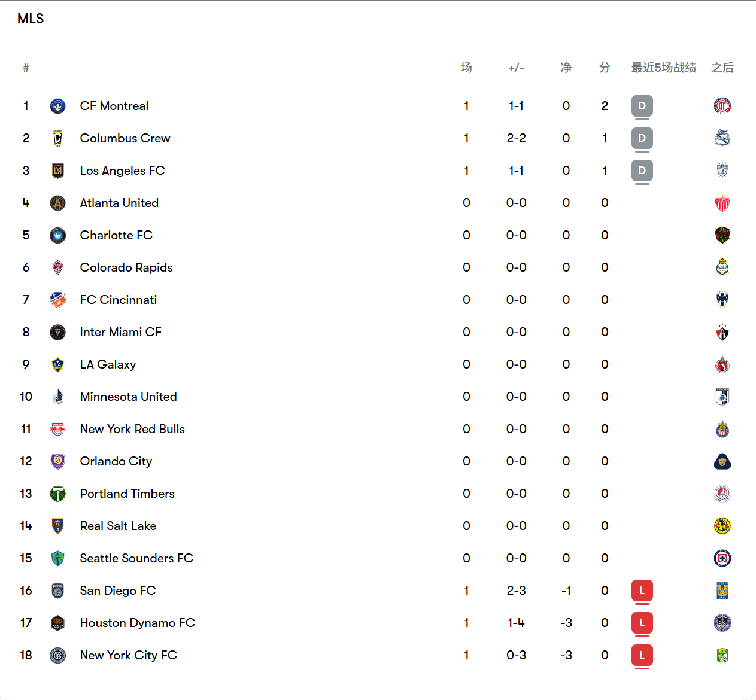This screenshot has height=700, width=756.
Task: Click the loss badge for San Diego FC
Action: click(642, 591)
